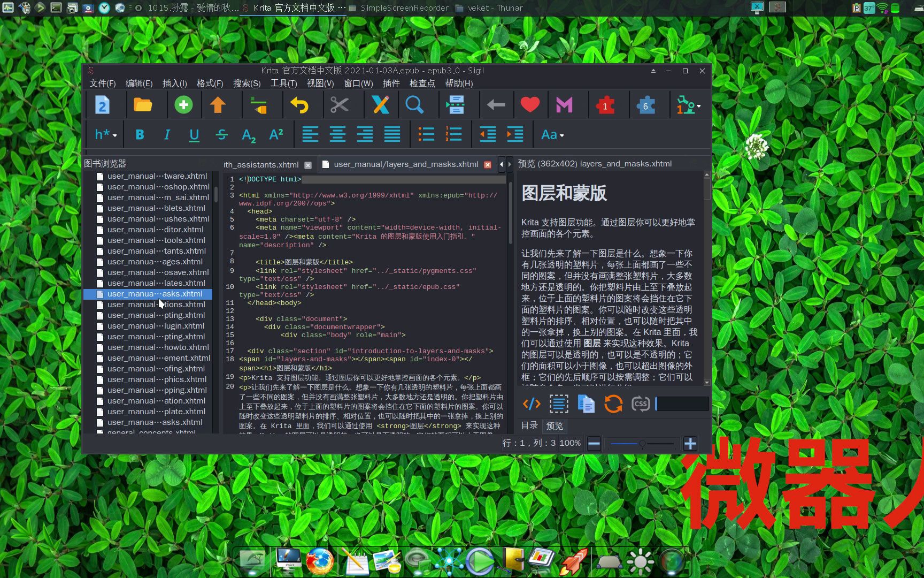Open the 文件(F) menu

[x=102, y=83]
